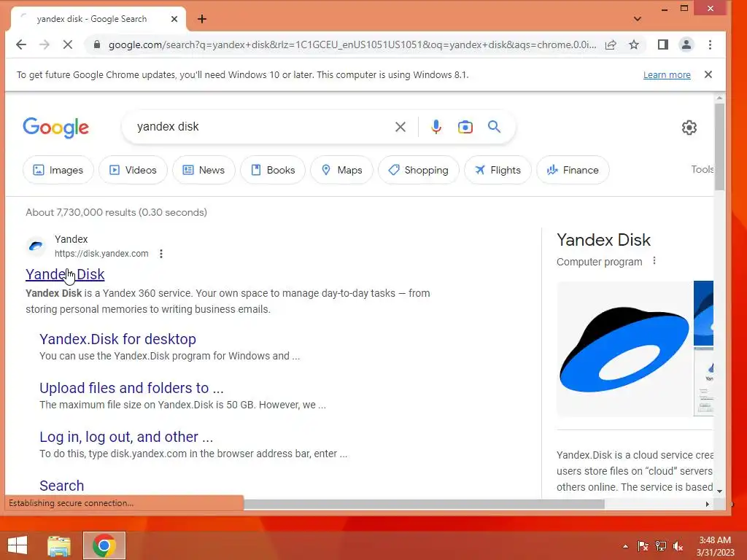Click the vertical scrollbar thumb
This screenshot has width=747, height=560.
pos(719,147)
